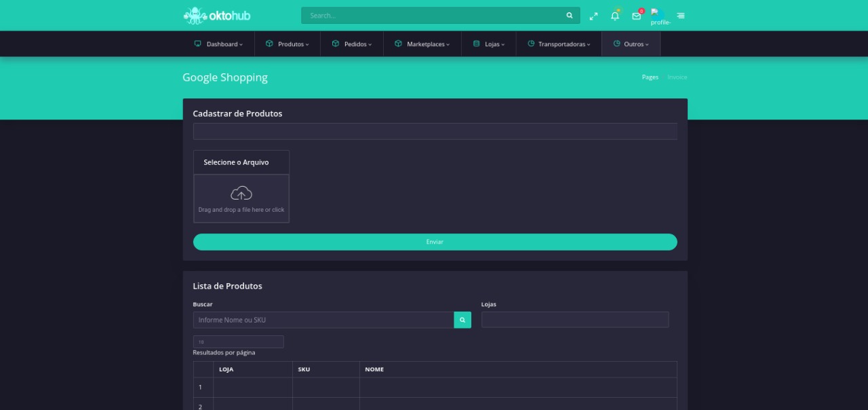Open notifications bell icon
The height and width of the screenshot is (410, 868).
(x=615, y=16)
